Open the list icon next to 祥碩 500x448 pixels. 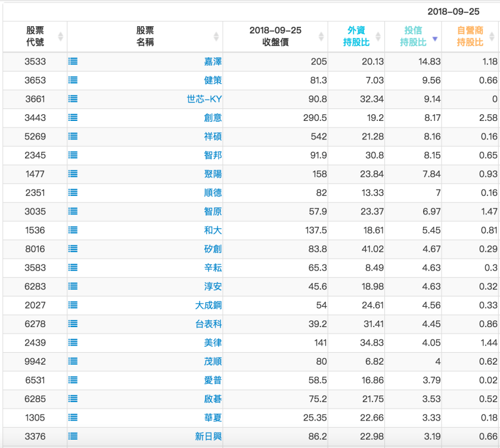73,136
